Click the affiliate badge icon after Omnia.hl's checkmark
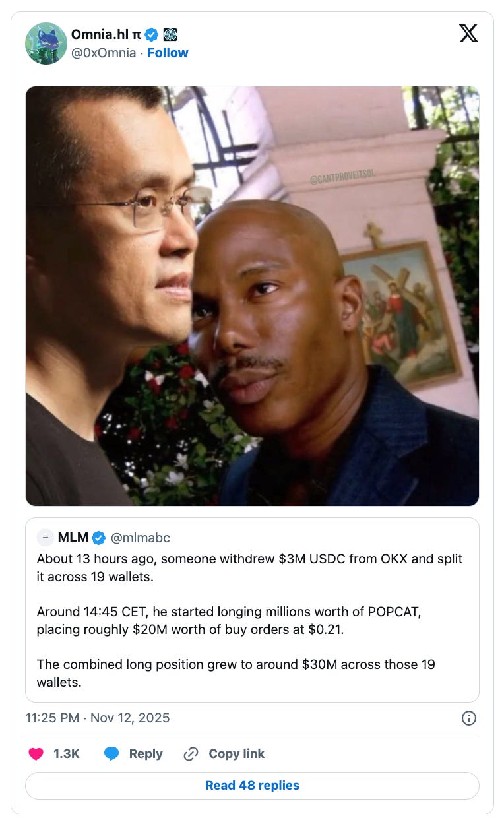The image size is (504, 826). pos(170,34)
